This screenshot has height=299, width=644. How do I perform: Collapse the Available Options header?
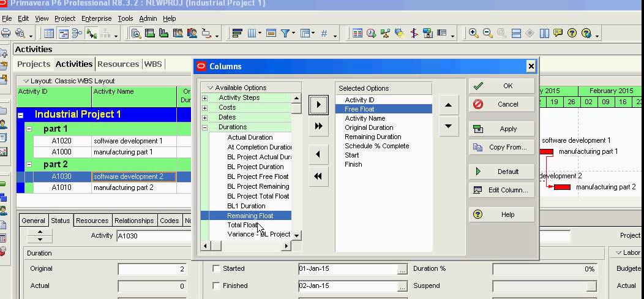coord(211,88)
